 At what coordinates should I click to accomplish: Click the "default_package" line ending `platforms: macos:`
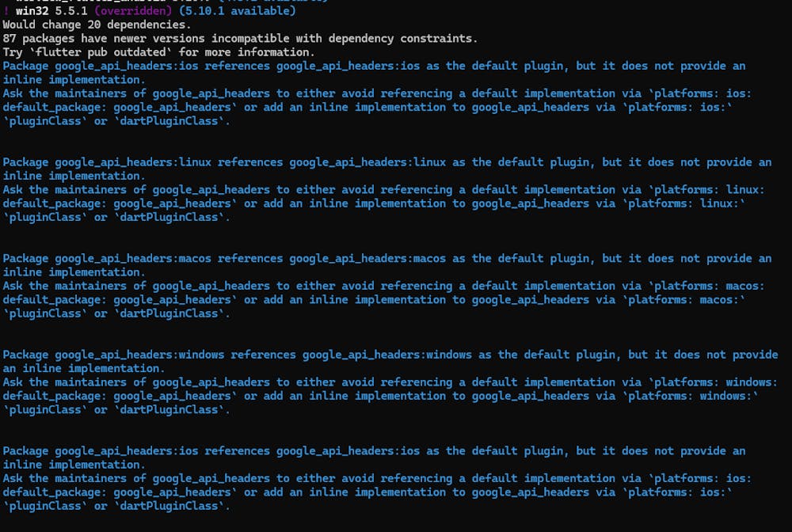click(374, 300)
